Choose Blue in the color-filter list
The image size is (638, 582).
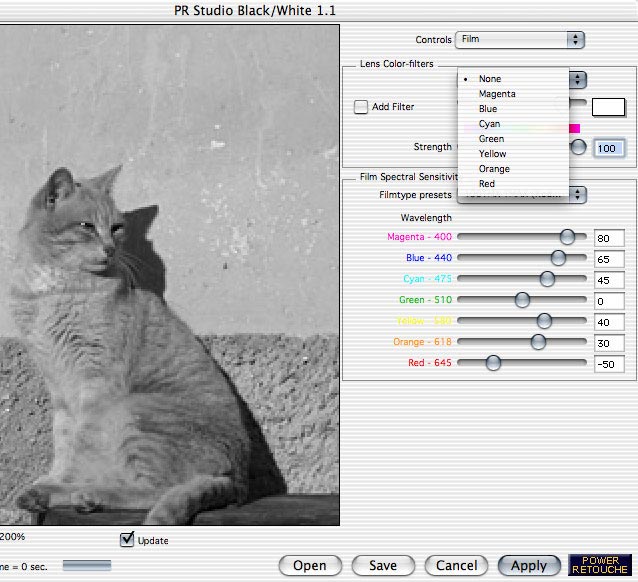(x=488, y=109)
